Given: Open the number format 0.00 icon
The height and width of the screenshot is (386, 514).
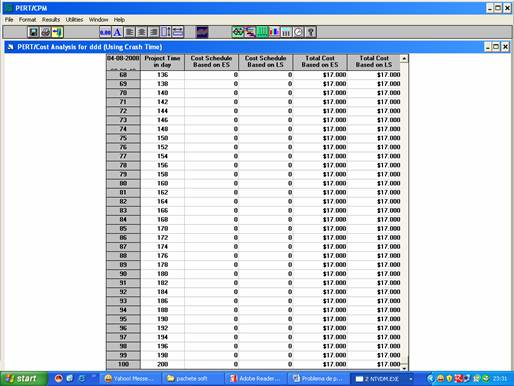Looking at the screenshot, I should [105, 32].
